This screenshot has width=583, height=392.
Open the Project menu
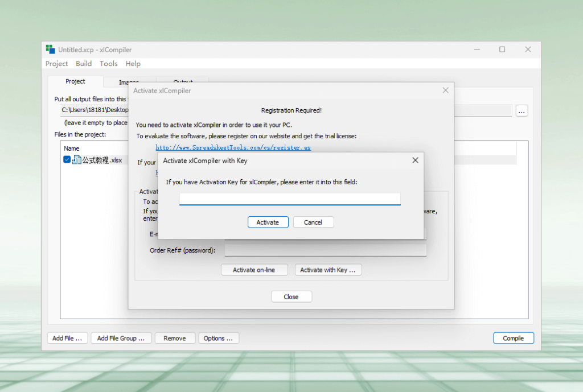56,64
